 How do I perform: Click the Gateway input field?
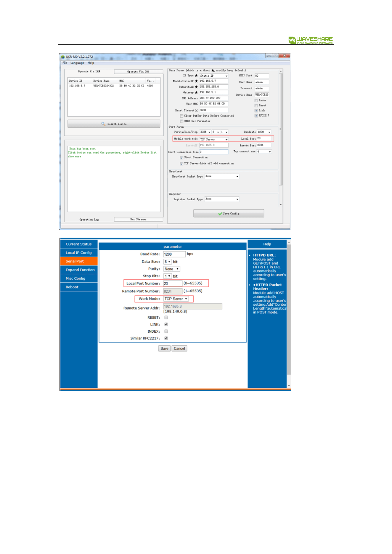click(214, 92)
